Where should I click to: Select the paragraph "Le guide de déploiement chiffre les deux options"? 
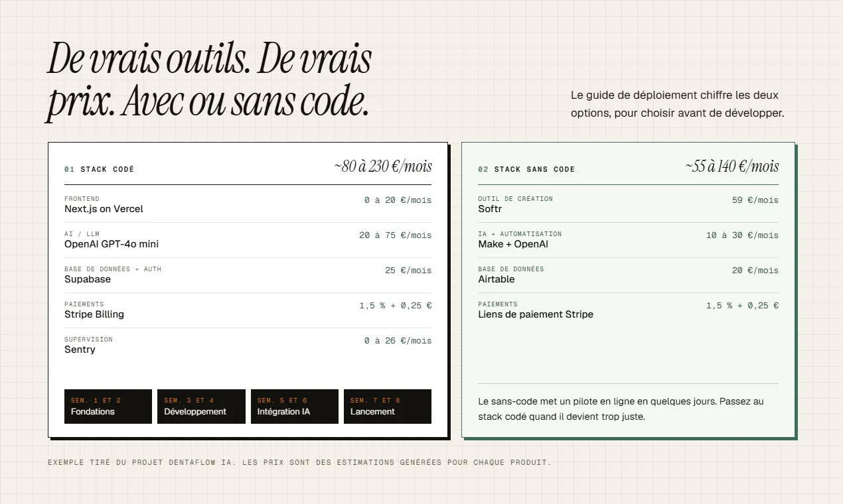pyautogui.click(x=678, y=104)
